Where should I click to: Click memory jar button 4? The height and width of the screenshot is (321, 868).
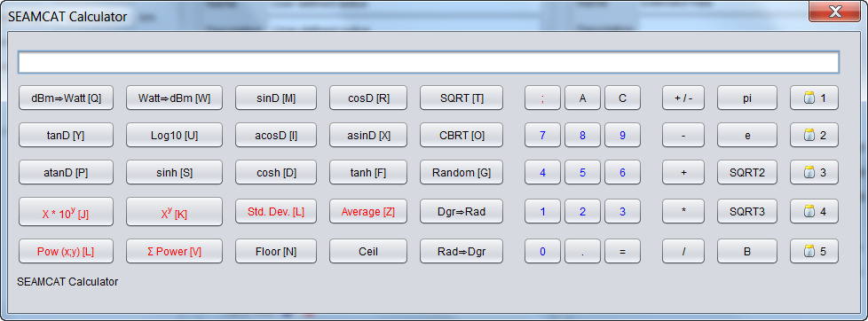pyautogui.click(x=814, y=211)
